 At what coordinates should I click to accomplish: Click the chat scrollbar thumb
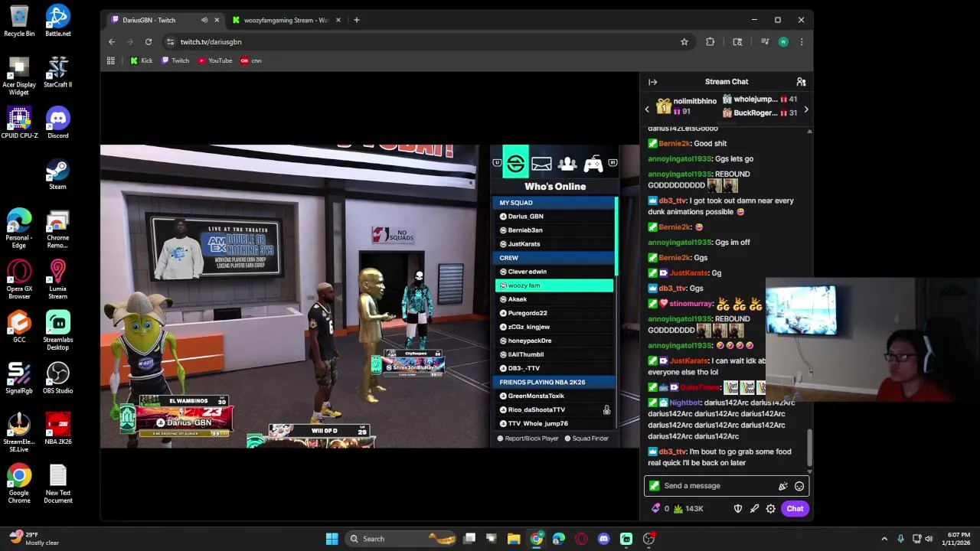tap(809, 448)
